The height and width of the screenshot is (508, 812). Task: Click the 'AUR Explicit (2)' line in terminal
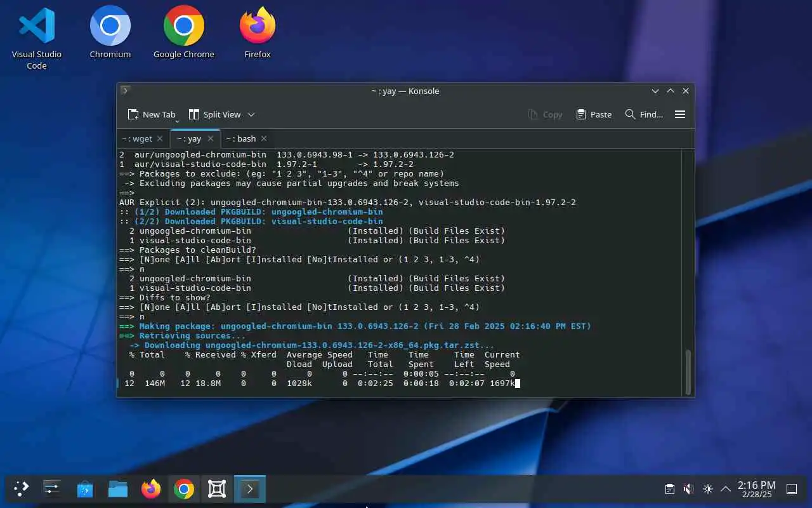(x=348, y=203)
